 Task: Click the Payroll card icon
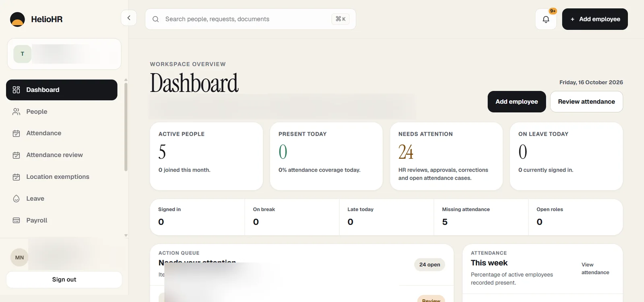click(x=17, y=220)
